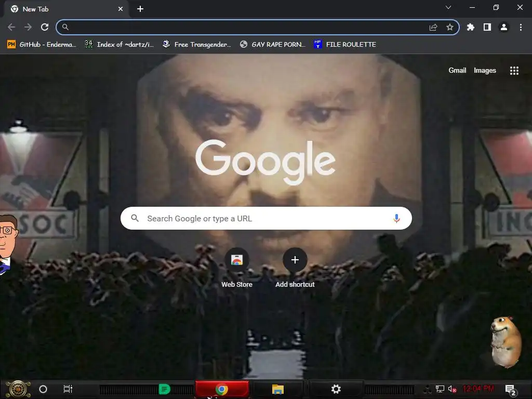The width and height of the screenshot is (532, 399).
Task: Open Google Images link
Action: click(485, 70)
